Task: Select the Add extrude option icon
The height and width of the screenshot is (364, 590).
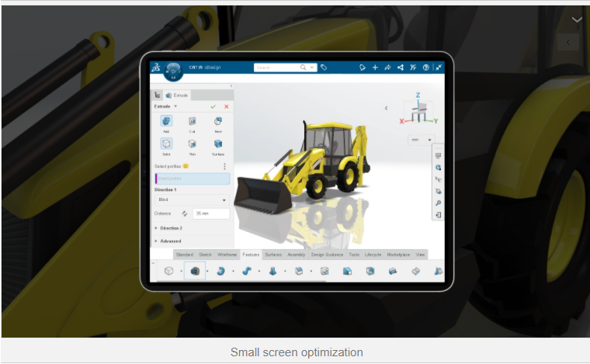Action: tap(166, 121)
